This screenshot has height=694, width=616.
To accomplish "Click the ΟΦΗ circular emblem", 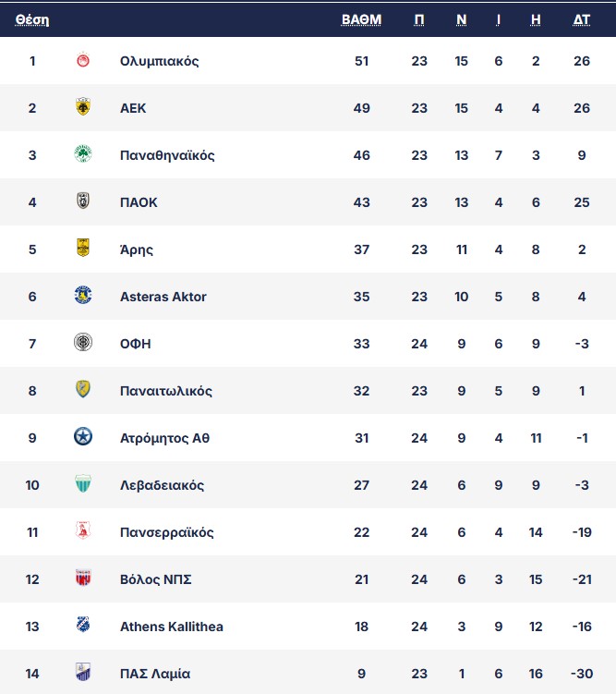I will tap(83, 343).
